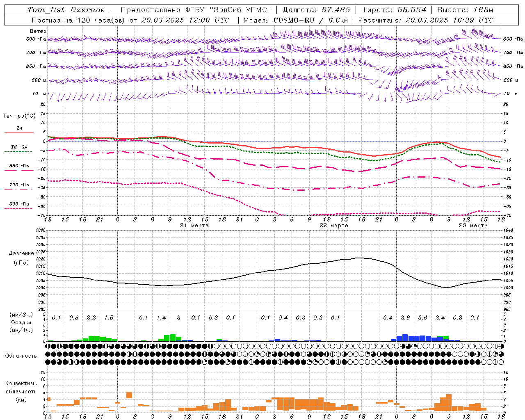Viewport: 525px width, 420px height.
Task: Click the dotted pink line sample under 500 гПа
Action: coord(19,208)
